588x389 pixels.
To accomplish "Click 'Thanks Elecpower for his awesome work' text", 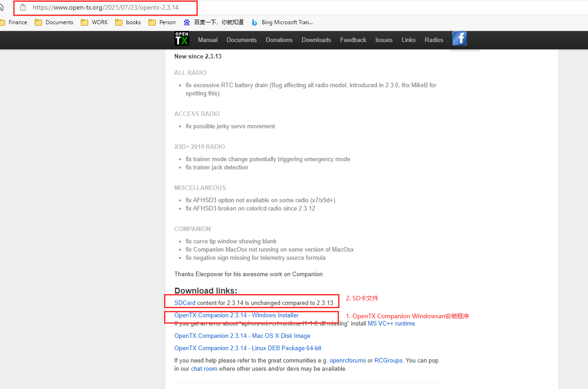I will click(249, 274).
